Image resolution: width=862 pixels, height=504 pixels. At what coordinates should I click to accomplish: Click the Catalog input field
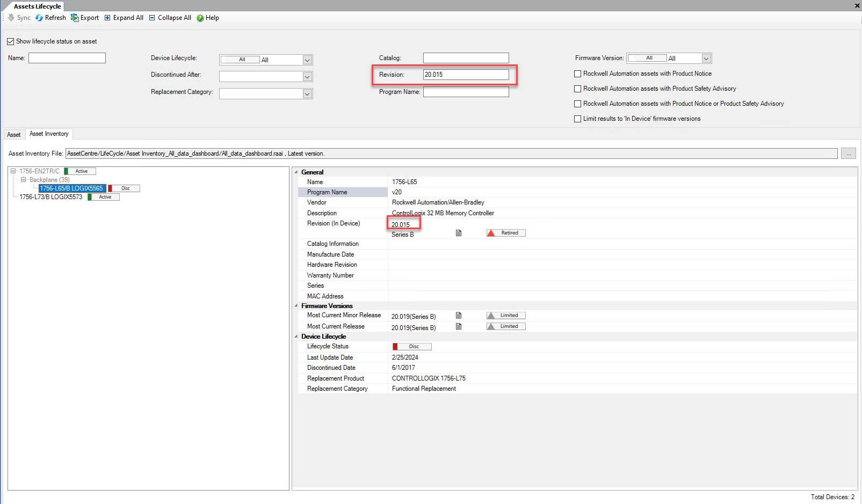click(x=466, y=58)
